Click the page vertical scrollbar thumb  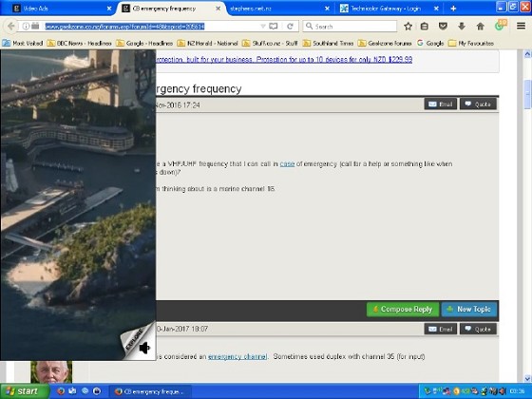[x=527, y=94]
